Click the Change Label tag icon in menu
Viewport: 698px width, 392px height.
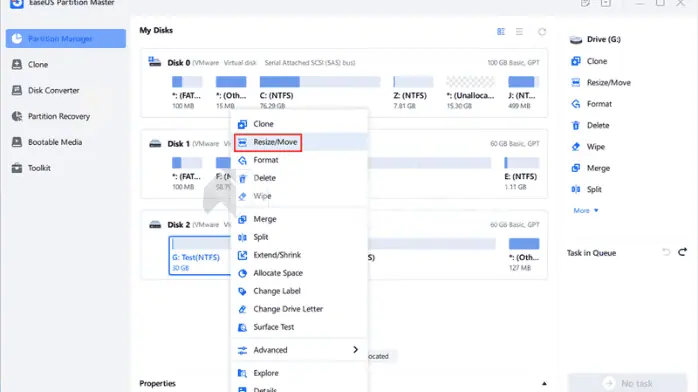pos(242,291)
